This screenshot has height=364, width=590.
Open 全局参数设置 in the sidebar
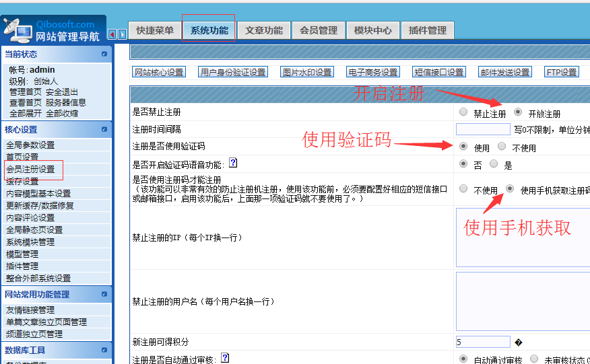(x=30, y=145)
